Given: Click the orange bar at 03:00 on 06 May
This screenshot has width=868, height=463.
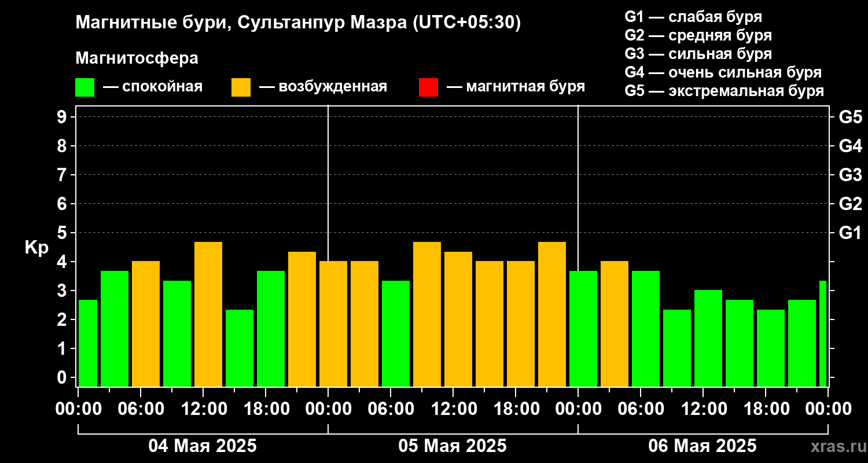Looking at the screenshot, I should click(x=615, y=324).
